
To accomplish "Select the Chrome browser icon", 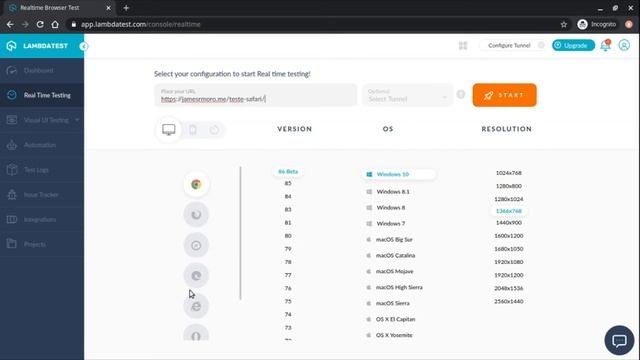I will (196, 184).
